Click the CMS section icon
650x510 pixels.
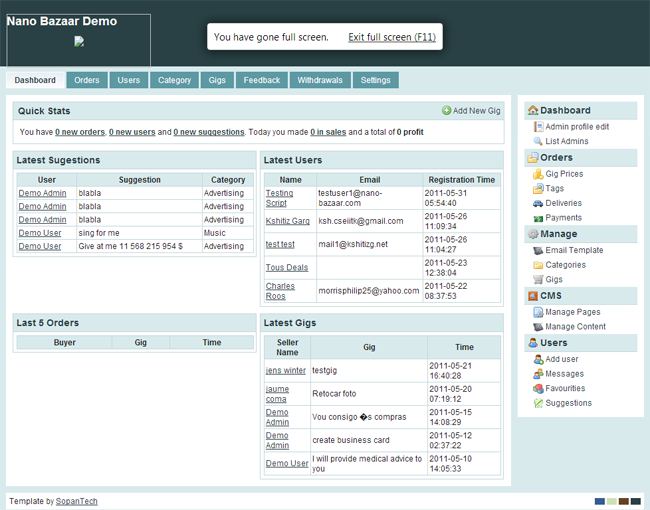(x=533, y=296)
